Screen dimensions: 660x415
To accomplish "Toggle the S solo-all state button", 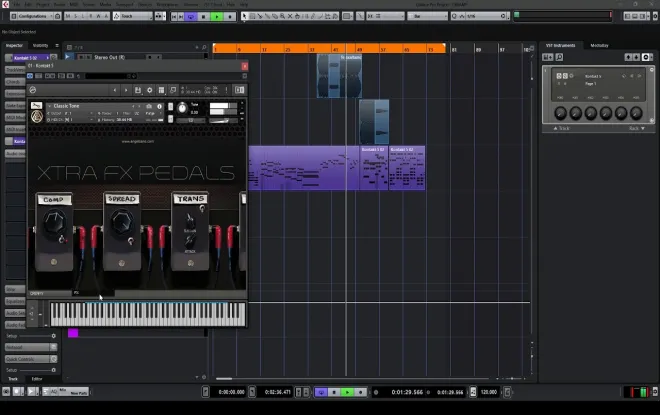I will point(76,16).
